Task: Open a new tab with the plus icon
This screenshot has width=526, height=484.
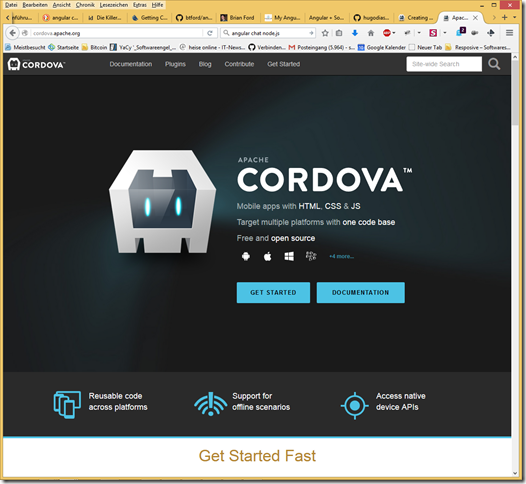Action: pyautogui.click(x=504, y=17)
